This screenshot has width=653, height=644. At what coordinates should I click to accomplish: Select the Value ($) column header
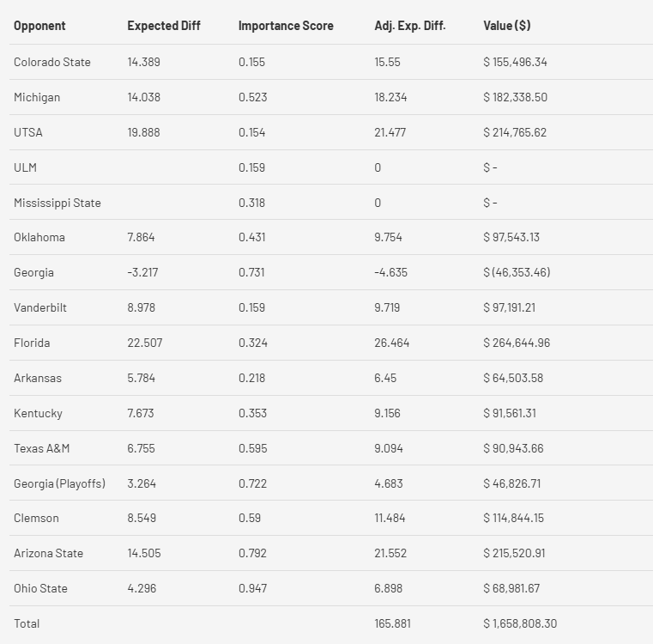pyautogui.click(x=507, y=26)
